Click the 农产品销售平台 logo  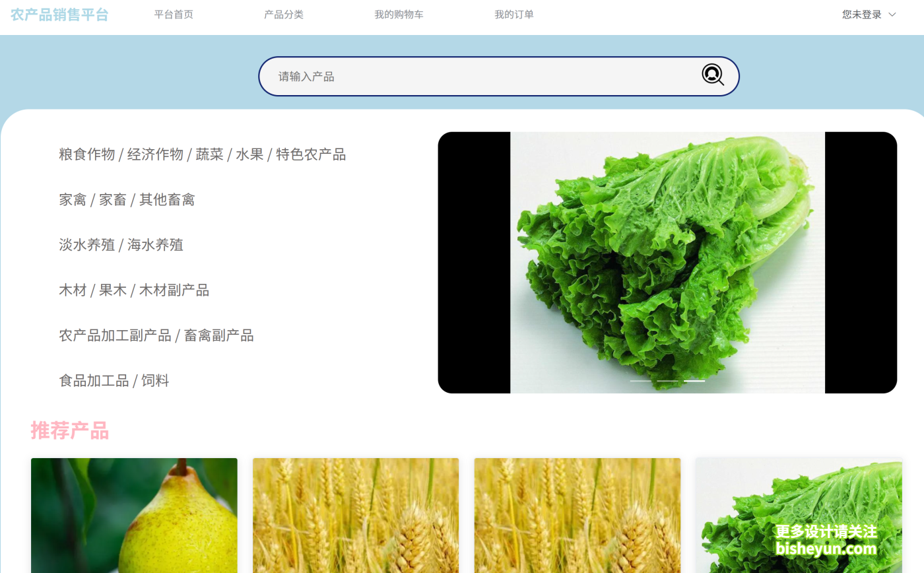coord(59,14)
